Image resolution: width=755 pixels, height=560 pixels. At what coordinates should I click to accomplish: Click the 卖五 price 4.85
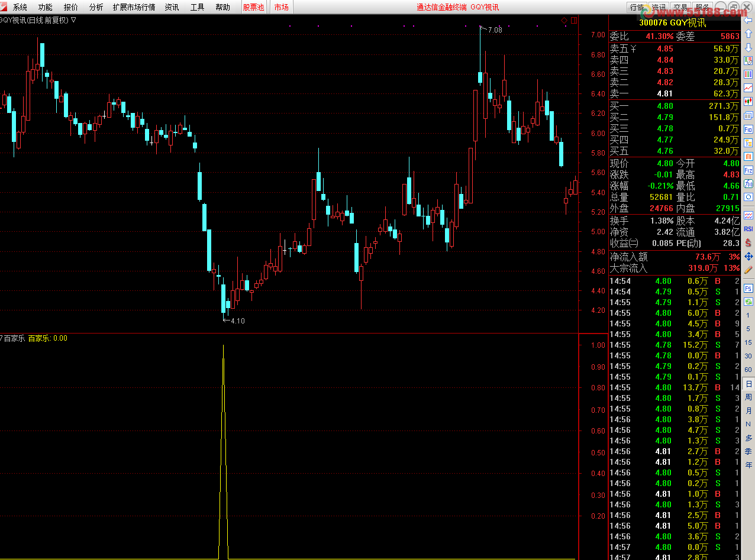[x=665, y=49]
